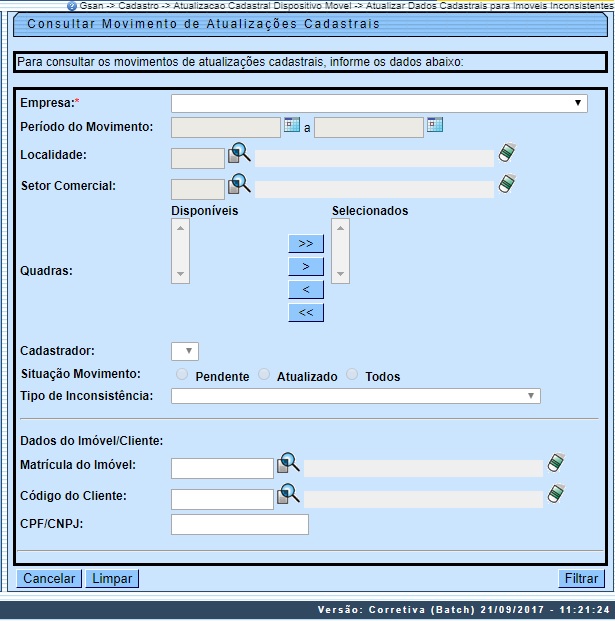Clear Setor Comercial with eraser icon

point(508,184)
